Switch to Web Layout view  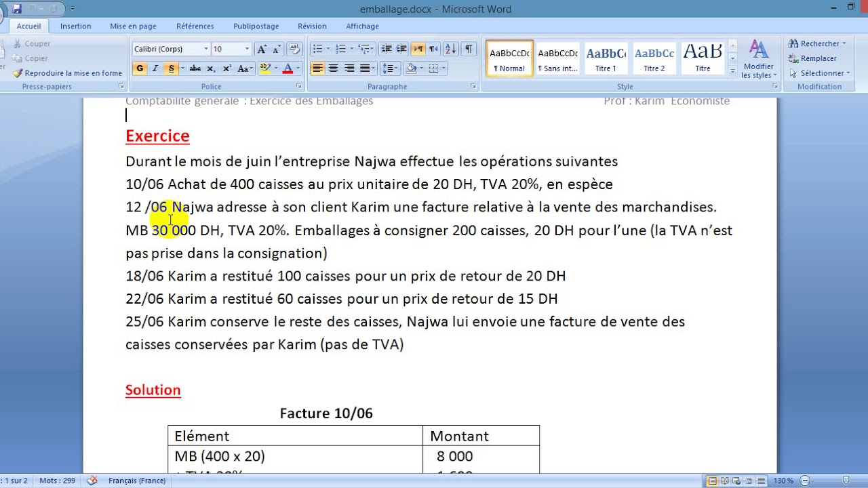click(735, 481)
